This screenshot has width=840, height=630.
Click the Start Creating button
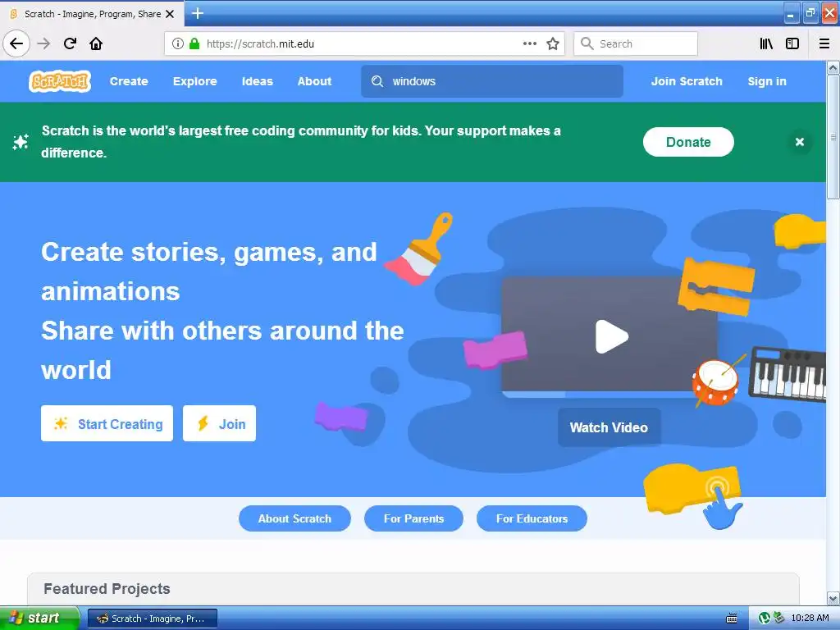tap(107, 424)
